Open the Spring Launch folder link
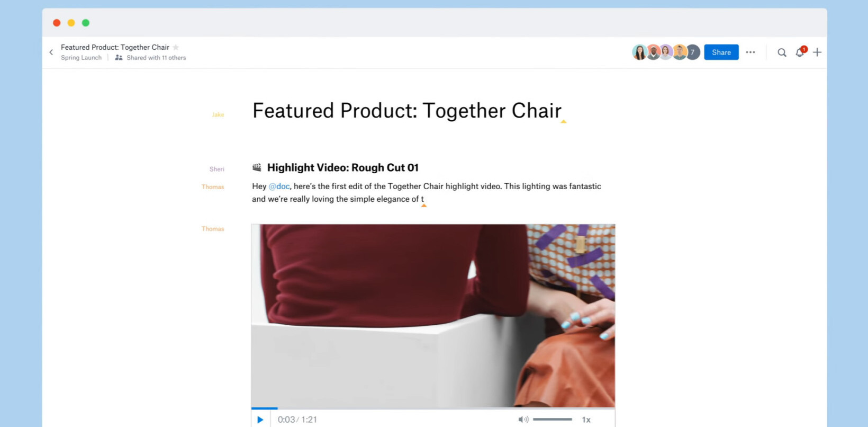Screen dimensions: 868x427 81,58
